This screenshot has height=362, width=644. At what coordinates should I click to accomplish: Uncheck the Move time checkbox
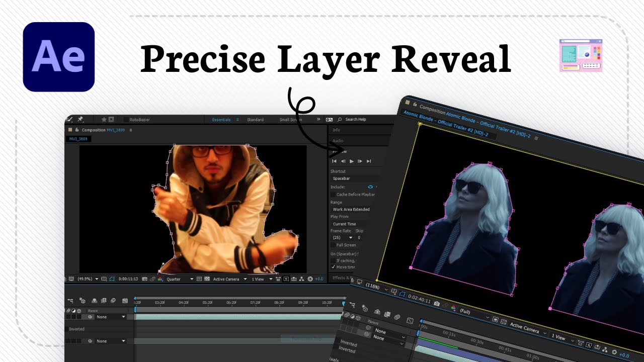coord(333,267)
